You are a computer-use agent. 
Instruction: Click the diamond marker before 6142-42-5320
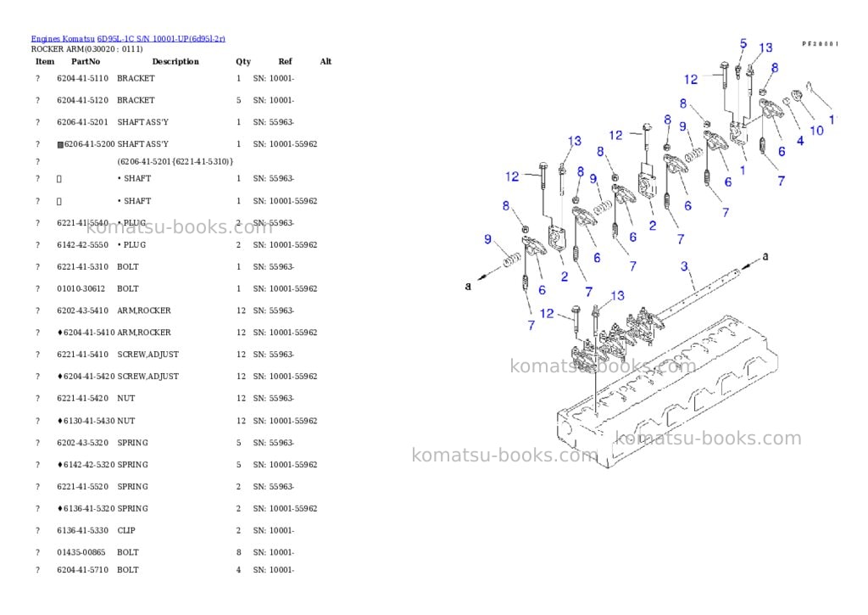(x=60, y=465)
